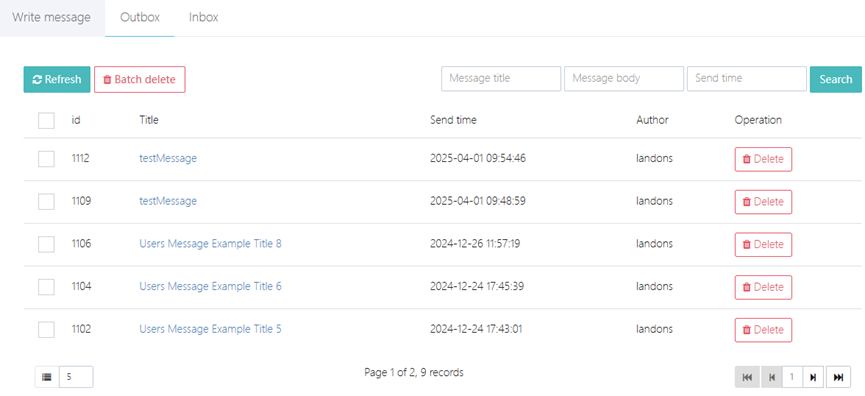Toggle the select-all header checkbox
The width and height of the screenshot is (865, 396).
coord(46,120)
